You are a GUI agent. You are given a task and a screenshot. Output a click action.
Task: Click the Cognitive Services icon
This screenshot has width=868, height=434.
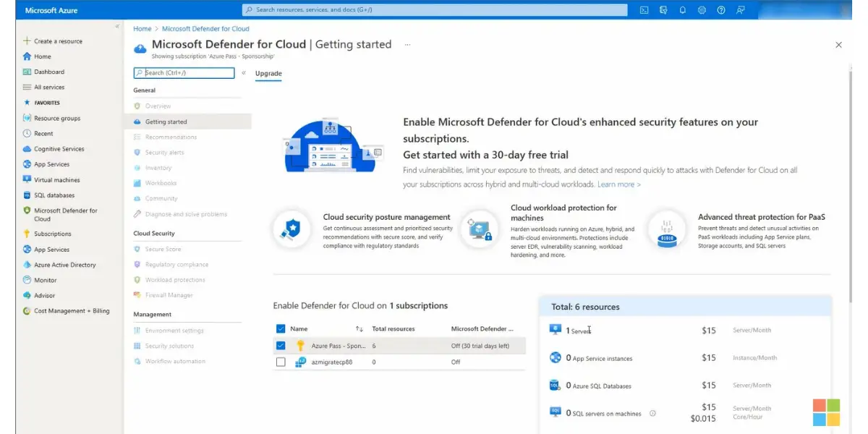point(27,149)
